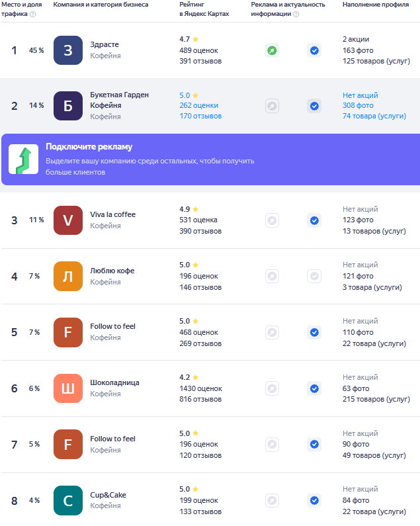Screen dimensions: 420x526
Task: Click grey advertising icon for Букетная Гарден Кофейня
Action: [x=272, y=106]
